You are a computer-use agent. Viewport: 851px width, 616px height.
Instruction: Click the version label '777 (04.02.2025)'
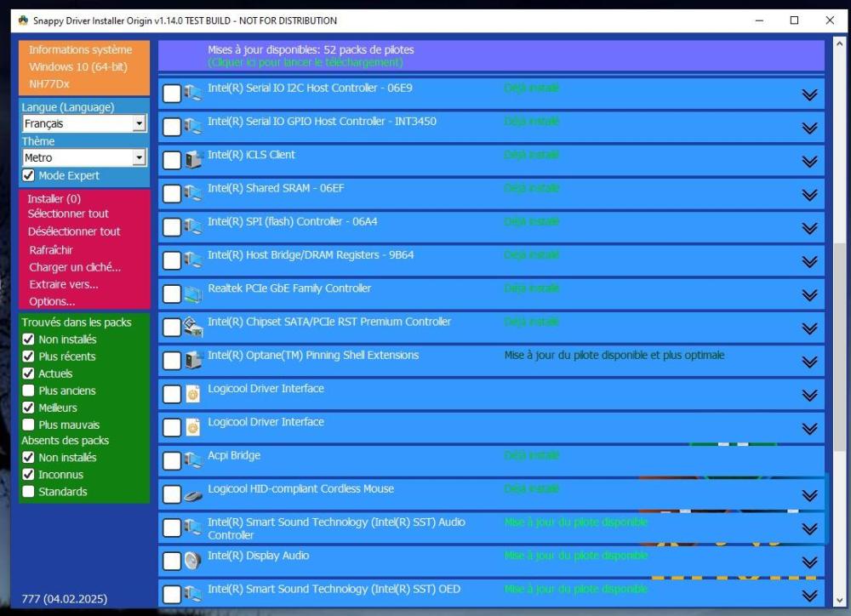coord(65,599)
